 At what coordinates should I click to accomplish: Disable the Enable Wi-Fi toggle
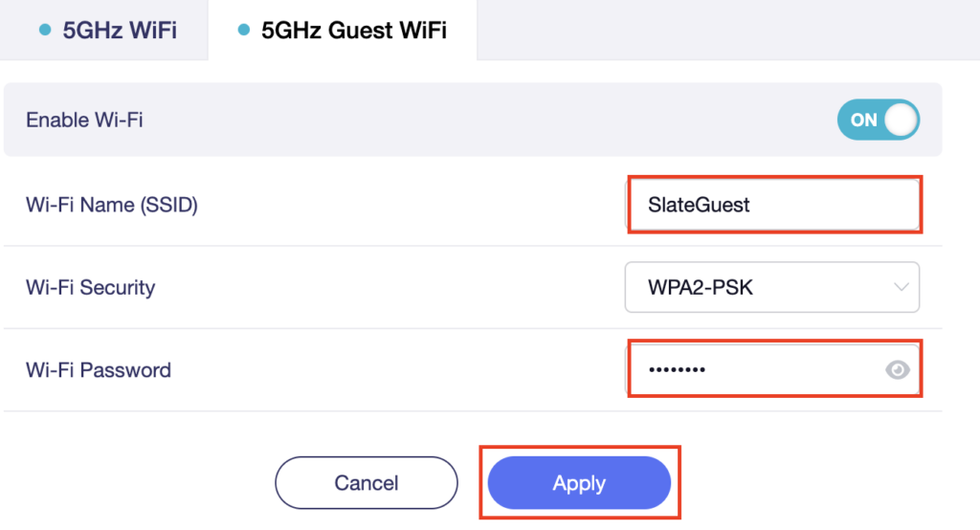(878, 120)
